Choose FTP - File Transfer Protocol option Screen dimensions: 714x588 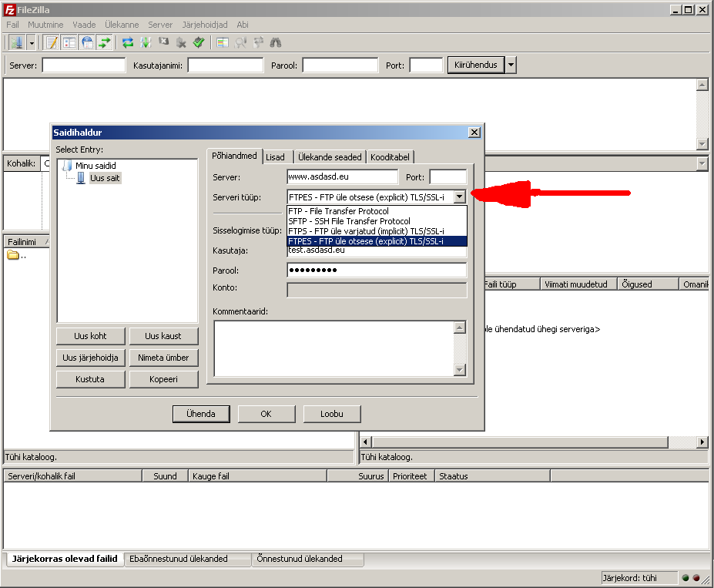[377, 211]
